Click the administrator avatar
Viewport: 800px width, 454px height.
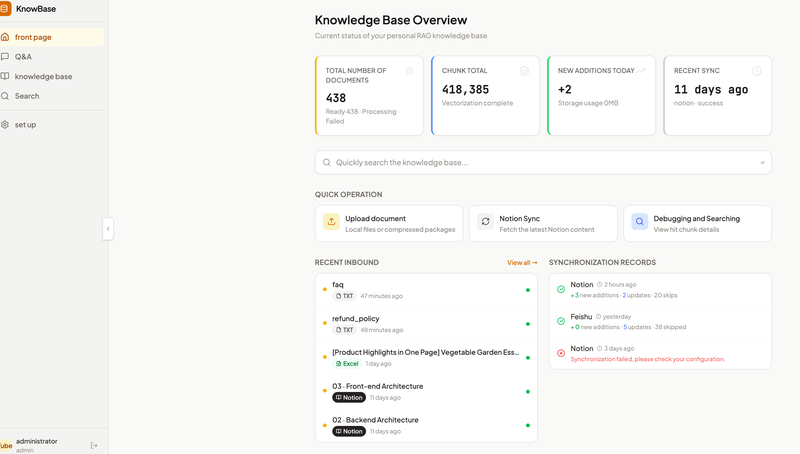[6, 445]
